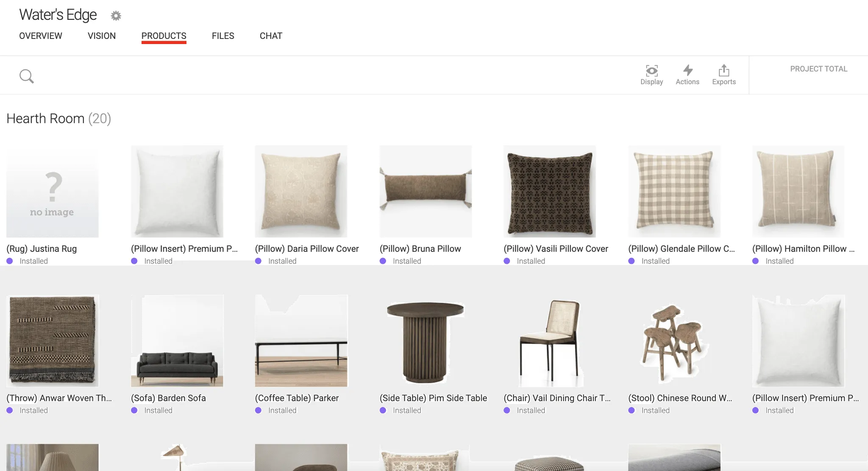The height and width of the screenshot is (471, 868).
Task: Open the Pim Side Table thumbnail
Action: click(x=426, y=341)
